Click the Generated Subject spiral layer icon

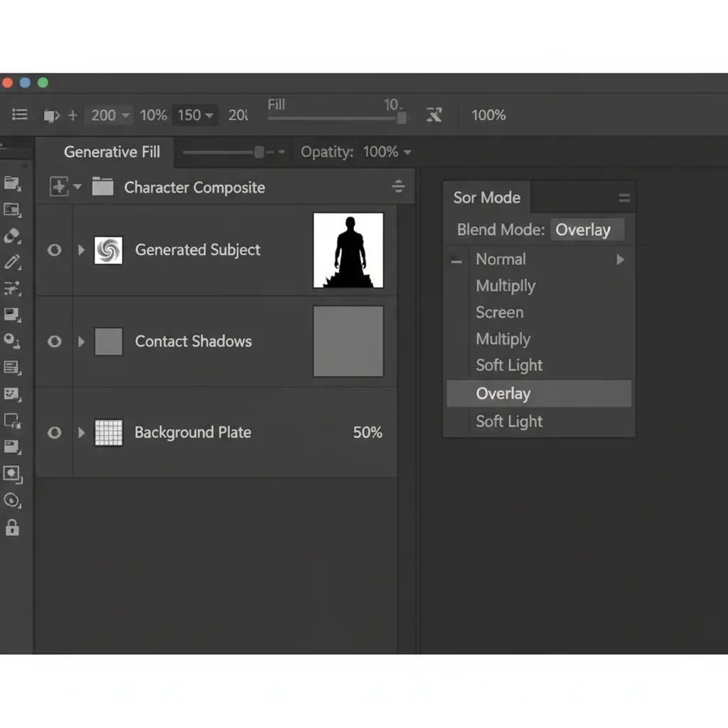tap(108, 250)
